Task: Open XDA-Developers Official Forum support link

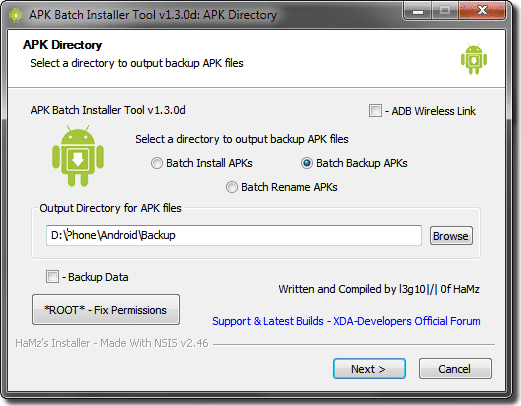Action: 346,321
